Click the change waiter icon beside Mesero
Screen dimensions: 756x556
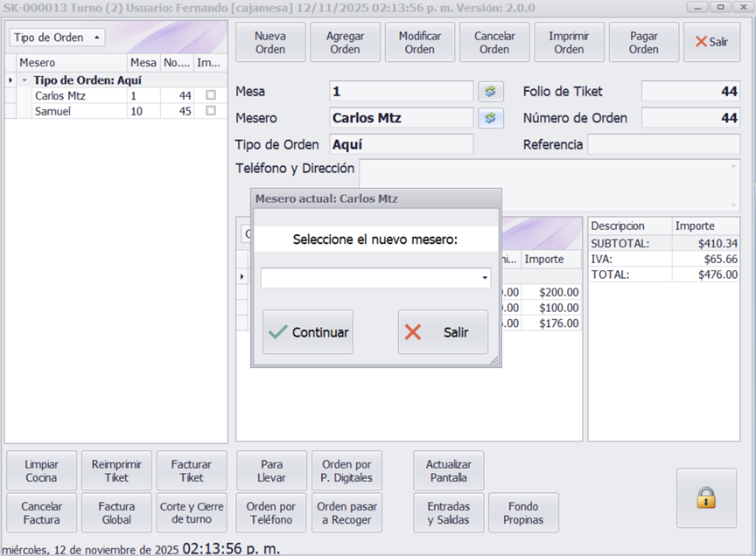tap(490, 118)
